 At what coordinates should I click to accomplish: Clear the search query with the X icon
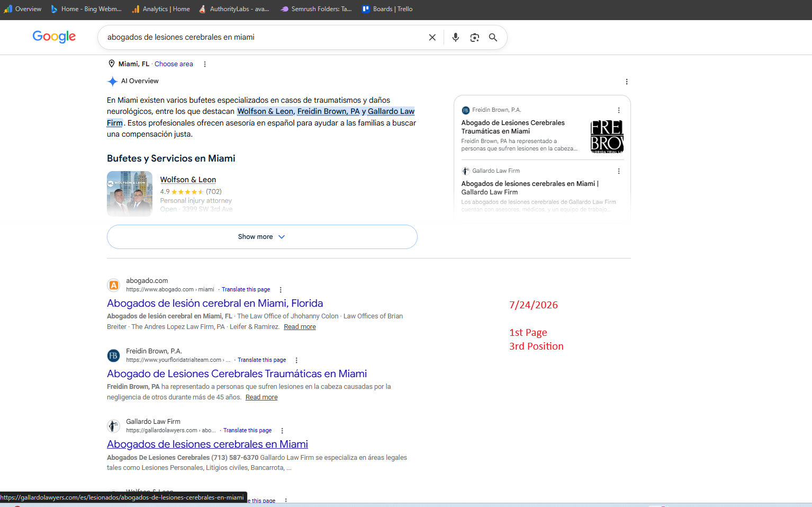click(432, 38)
